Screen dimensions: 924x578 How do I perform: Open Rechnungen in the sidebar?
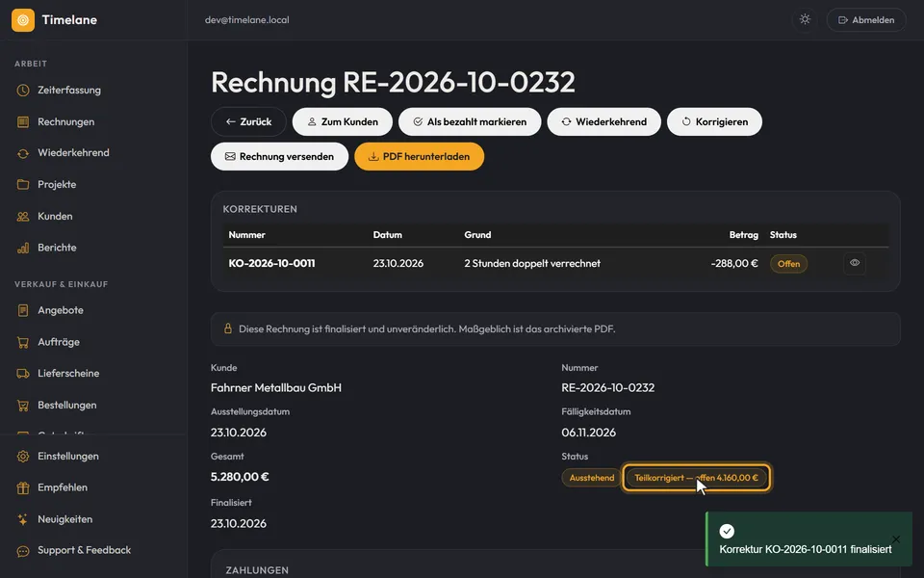pyautogui.click(x=66, y=122)
